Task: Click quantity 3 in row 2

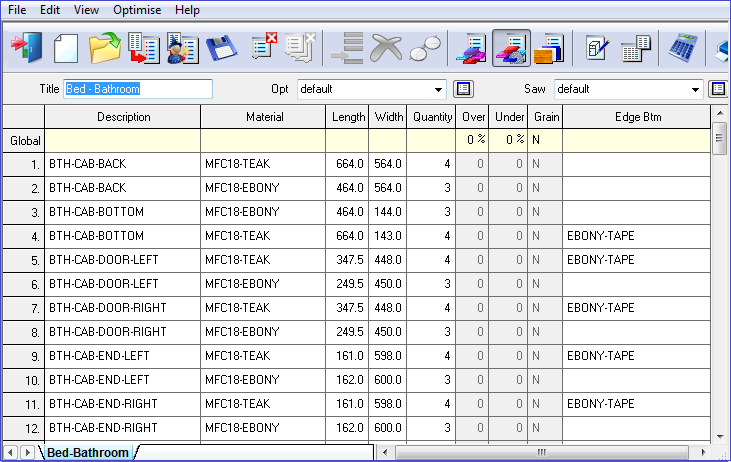Action: point(431,188)
